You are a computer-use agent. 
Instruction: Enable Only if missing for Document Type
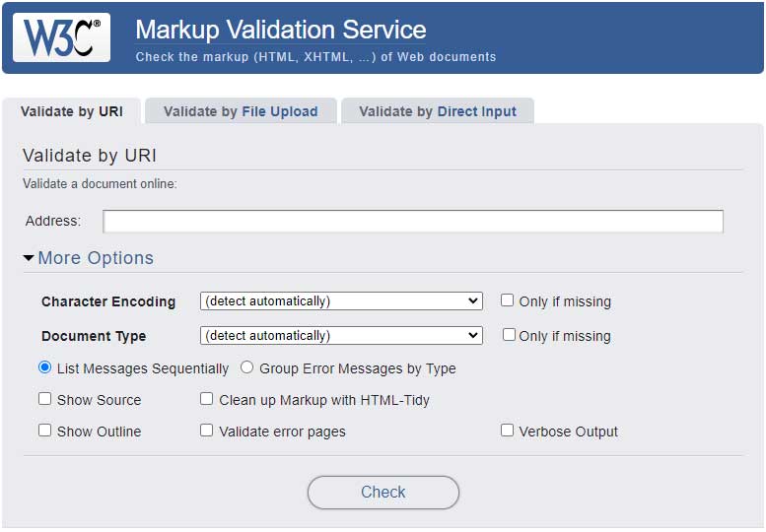pos(509,335)
